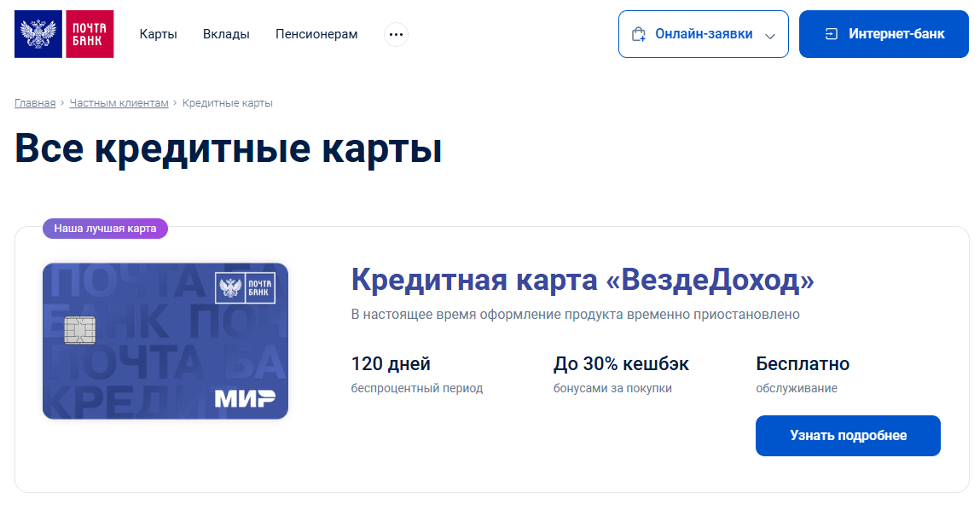980x510 pixels.
Task: Click the До 30% кешбэк feature text
Action: 621,364
